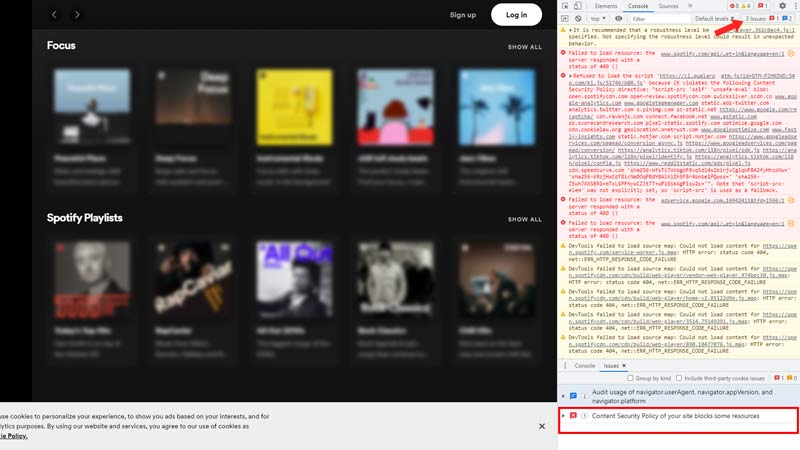Expand the 'Content Security Policy' issue
The height and width of the screenshot is (450, 800).
pos(563,416)
